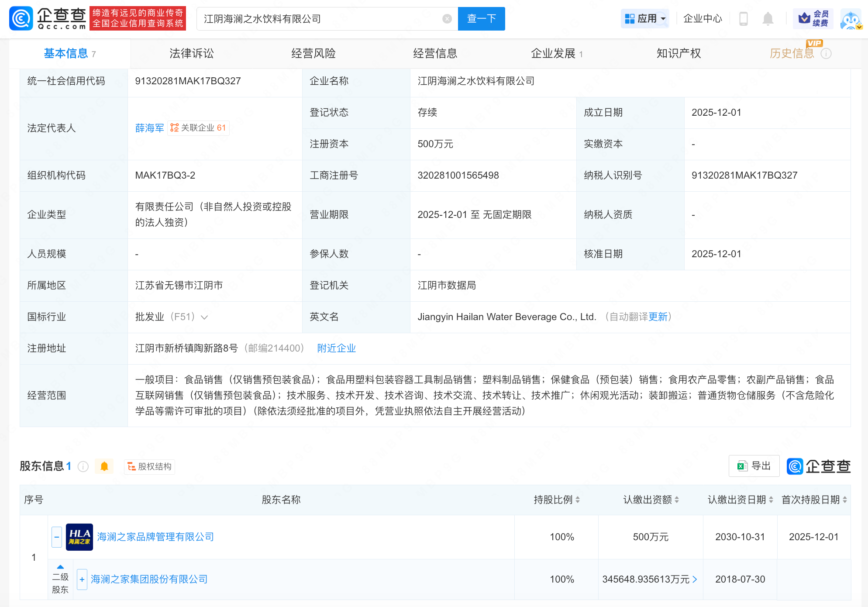This screenshot has width=868, height=607.
Task: Click the history info tab's info icon
Action: coord(826,54)
